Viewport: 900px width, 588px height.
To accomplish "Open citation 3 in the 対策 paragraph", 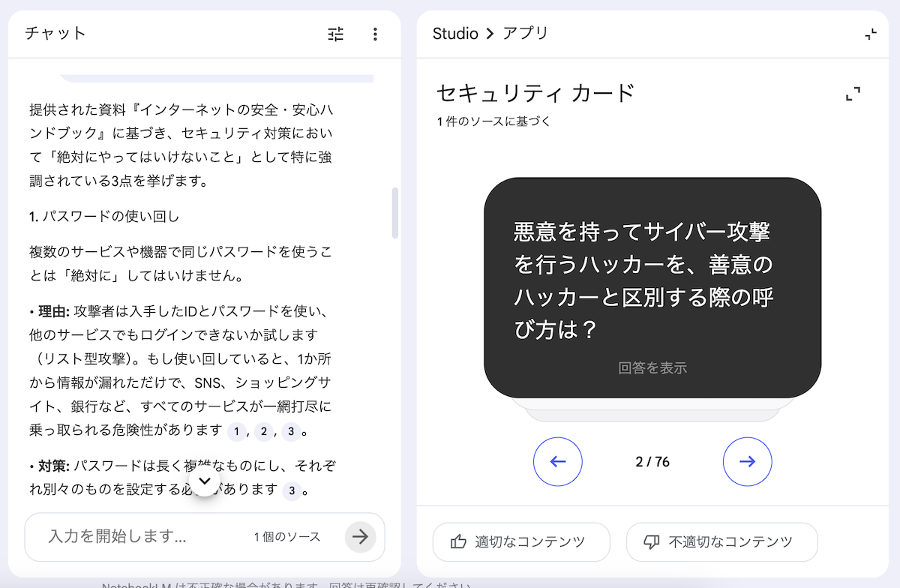I will pyautogui.click(x=292, y=491).
